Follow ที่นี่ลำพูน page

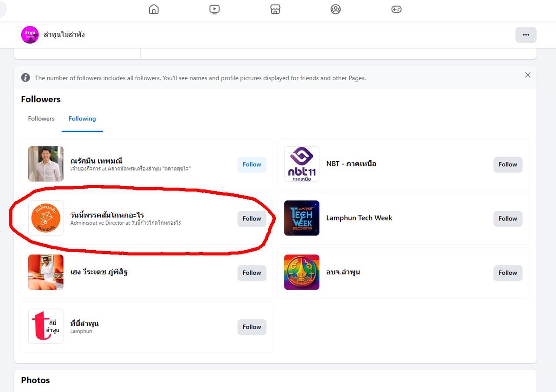[x=252, y=327]
